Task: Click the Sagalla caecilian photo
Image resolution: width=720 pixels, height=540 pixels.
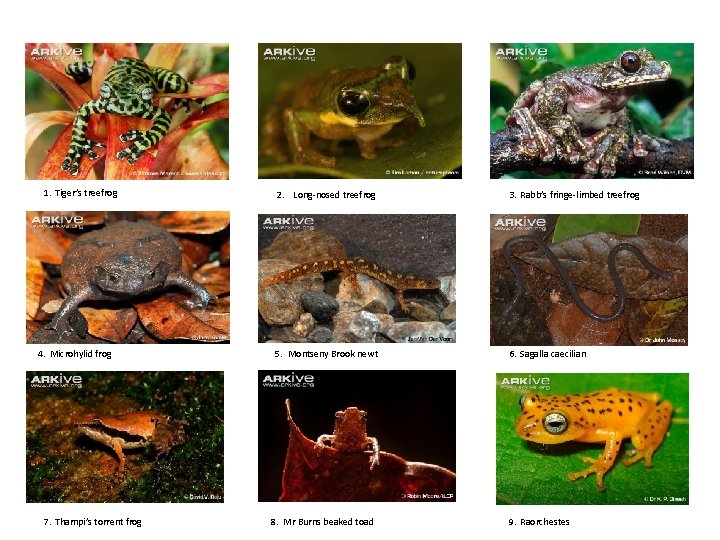Action: tap(589, 280)
